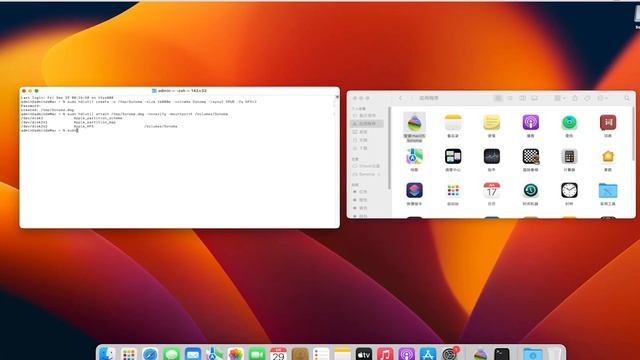Select the Chess app icon

tap(530, 156)
